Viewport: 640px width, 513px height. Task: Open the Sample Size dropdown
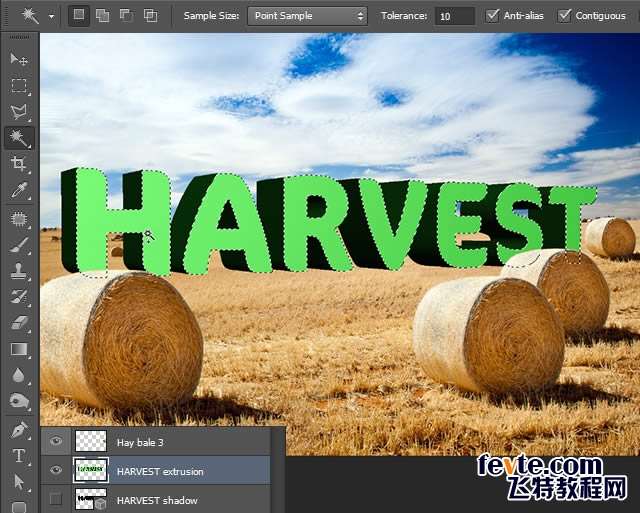click(x=307, y=16)
